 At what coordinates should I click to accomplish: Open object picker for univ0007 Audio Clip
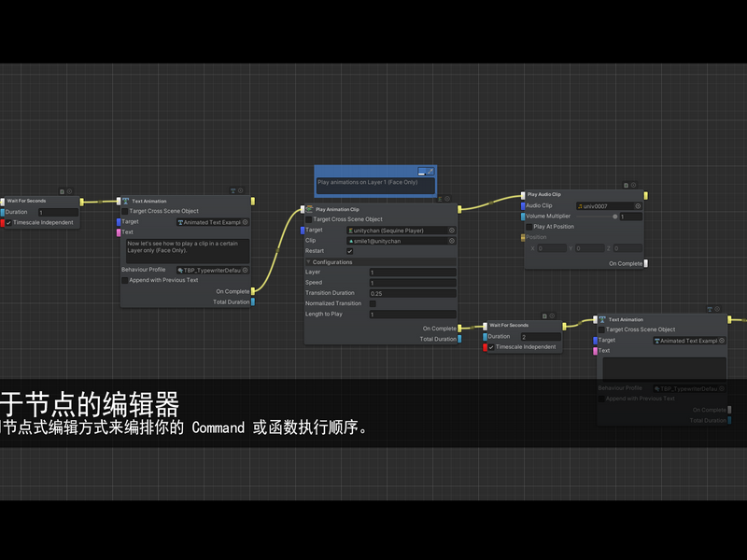pyautogui.click(x=638, y=206)
